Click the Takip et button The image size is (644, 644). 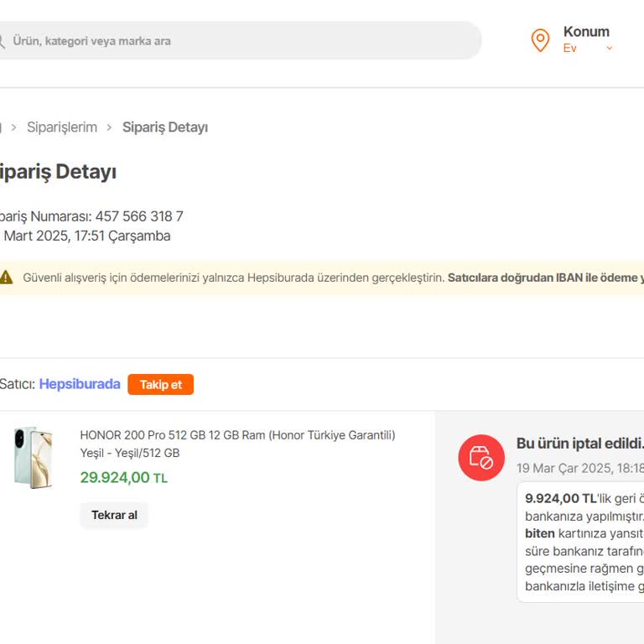pos(161,384)
